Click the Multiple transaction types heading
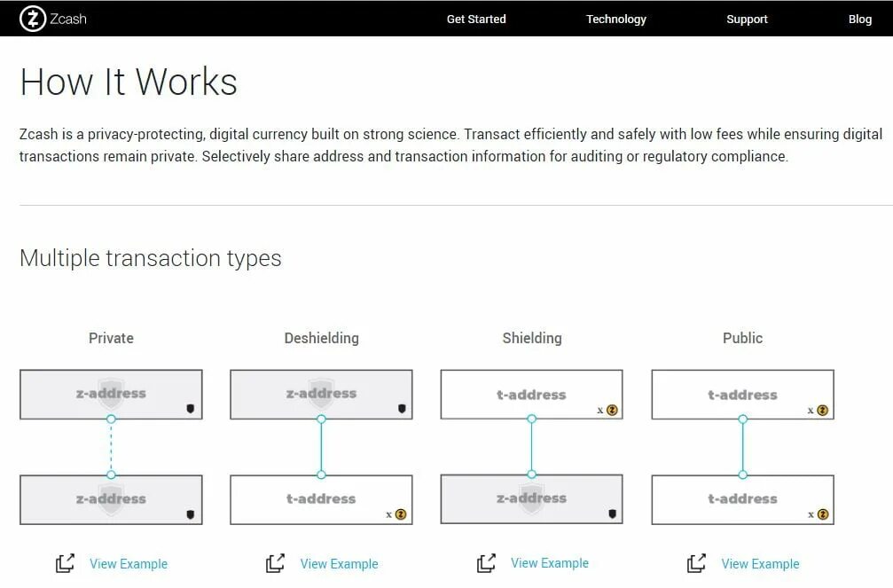This screenshot has height=588, width=893. pos(151,259)
